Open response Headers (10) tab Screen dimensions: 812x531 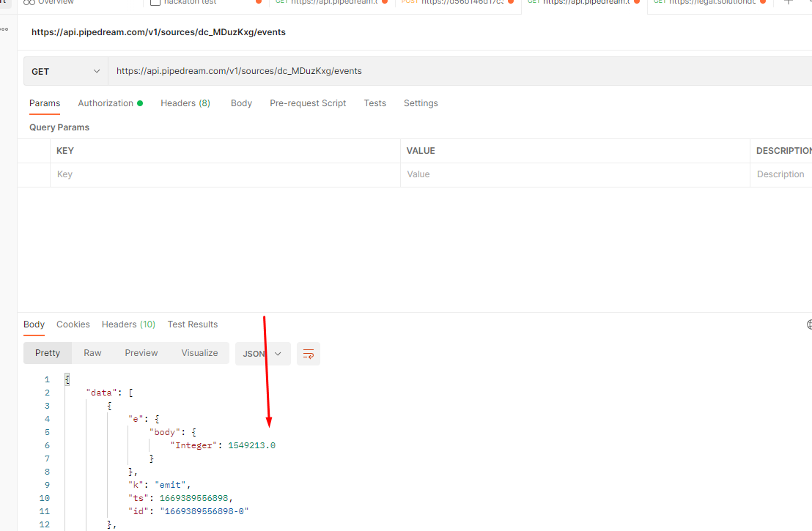click(x=128, y=324)
